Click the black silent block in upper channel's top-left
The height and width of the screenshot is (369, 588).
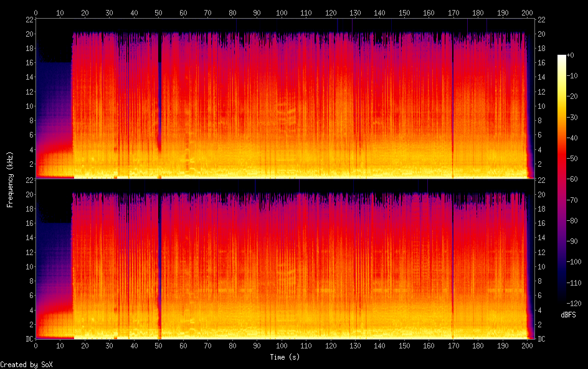click(x=54, y=39)
